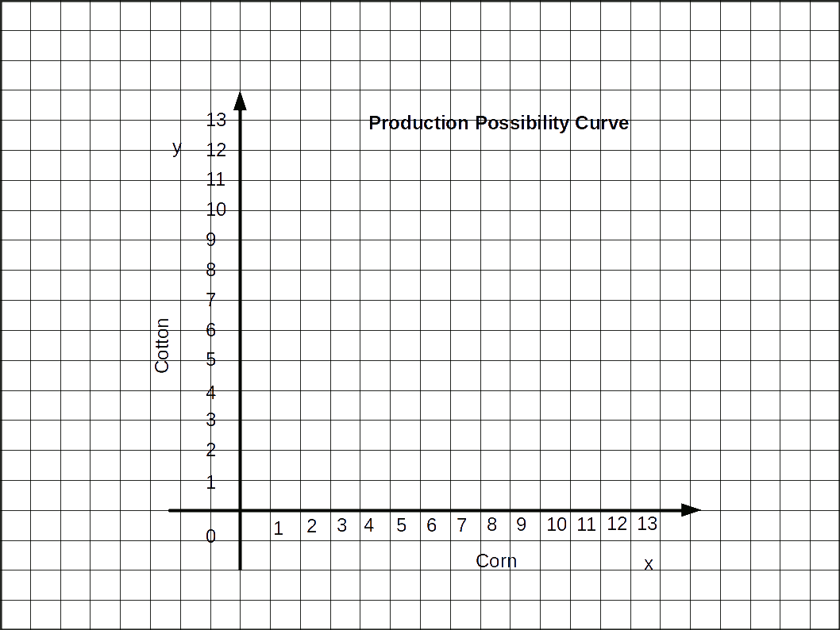Select number 10 on the Corn axis
840x630 pixels.
tap(557, 524)
